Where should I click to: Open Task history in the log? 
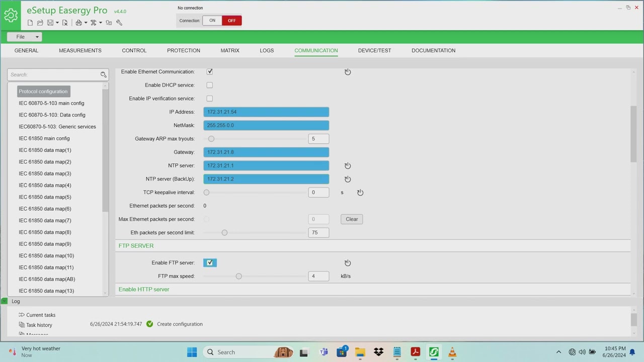(x=39, y=325)
